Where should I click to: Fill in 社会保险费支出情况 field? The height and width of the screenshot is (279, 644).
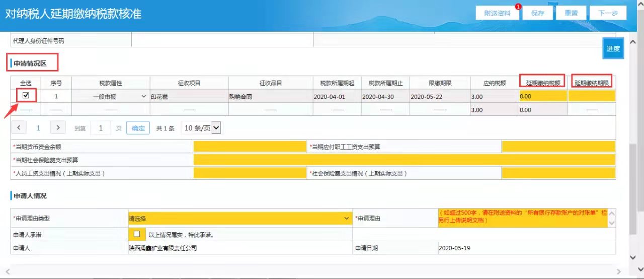pyautogui.click(x=558, y=173)
